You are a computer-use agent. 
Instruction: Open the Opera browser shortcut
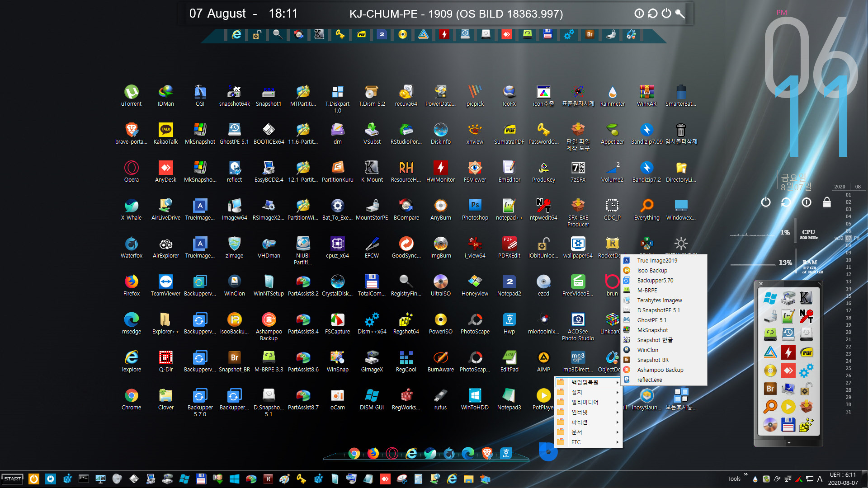[131, 171]
